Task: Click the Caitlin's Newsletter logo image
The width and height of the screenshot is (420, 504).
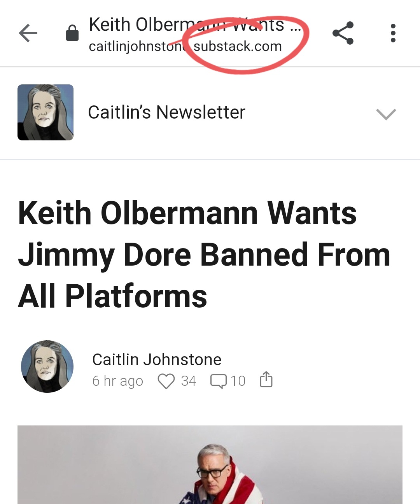Action: 45,112
